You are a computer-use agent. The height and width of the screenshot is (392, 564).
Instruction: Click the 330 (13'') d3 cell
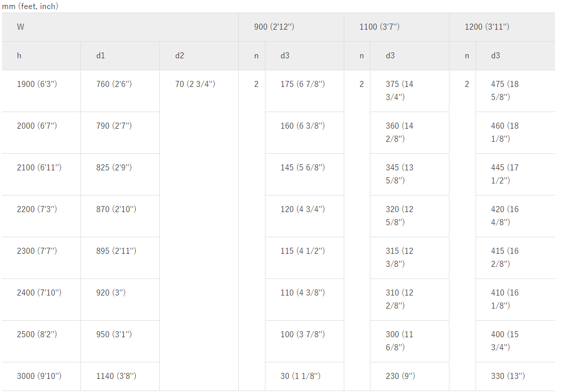tap(508, 376)
